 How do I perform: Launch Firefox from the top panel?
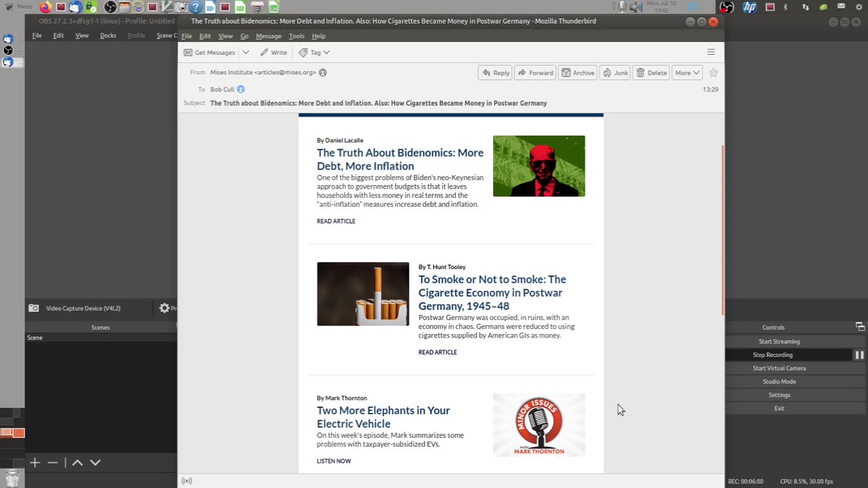coord(45,7)
